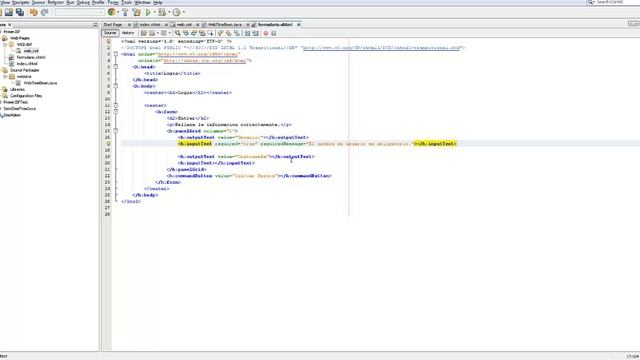Viewport: 640px width, 360px height.
Task: Switch editor to History view
Action: pyautogui.click(x=128, y=33)
